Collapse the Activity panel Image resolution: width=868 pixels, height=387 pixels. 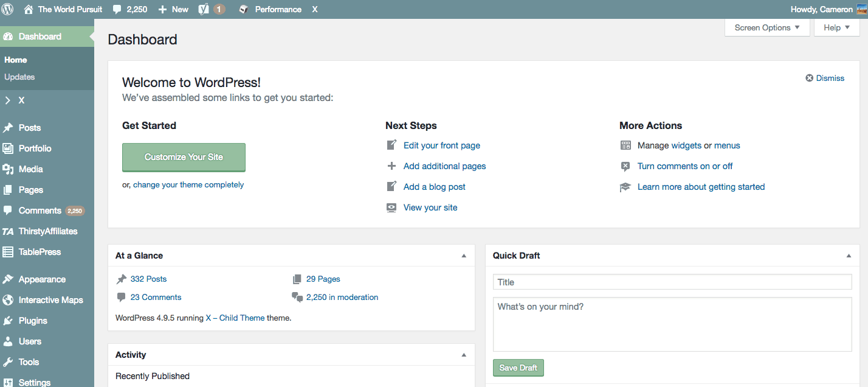pyautogui.click(x=464, y=355)
